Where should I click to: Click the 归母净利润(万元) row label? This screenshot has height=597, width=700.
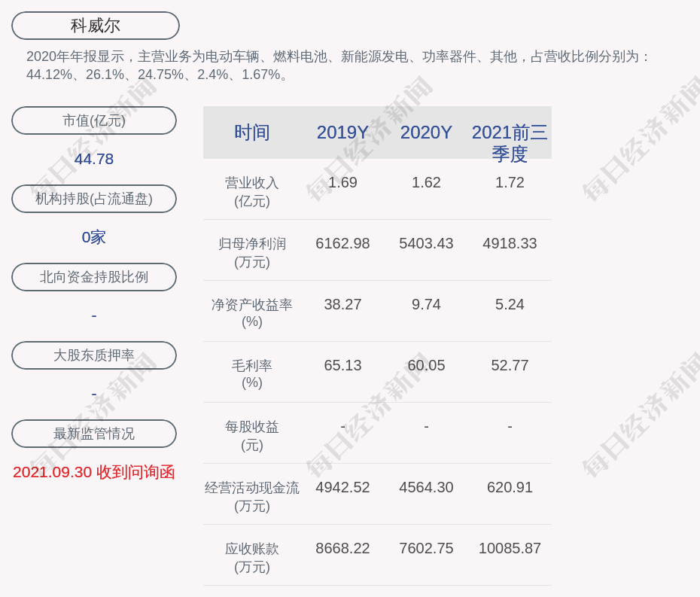pos(252,253)
